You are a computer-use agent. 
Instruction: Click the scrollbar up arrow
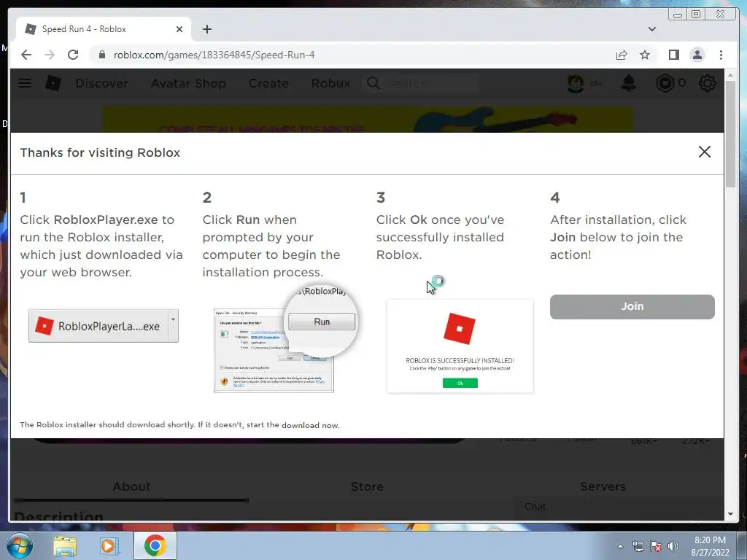pyautogui.click(x=730, y=75)
